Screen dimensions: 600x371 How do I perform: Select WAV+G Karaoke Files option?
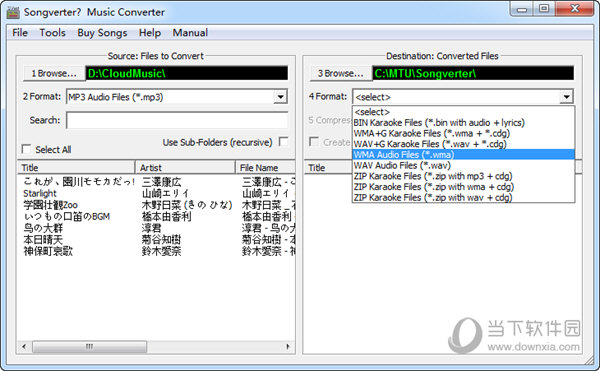463,144
